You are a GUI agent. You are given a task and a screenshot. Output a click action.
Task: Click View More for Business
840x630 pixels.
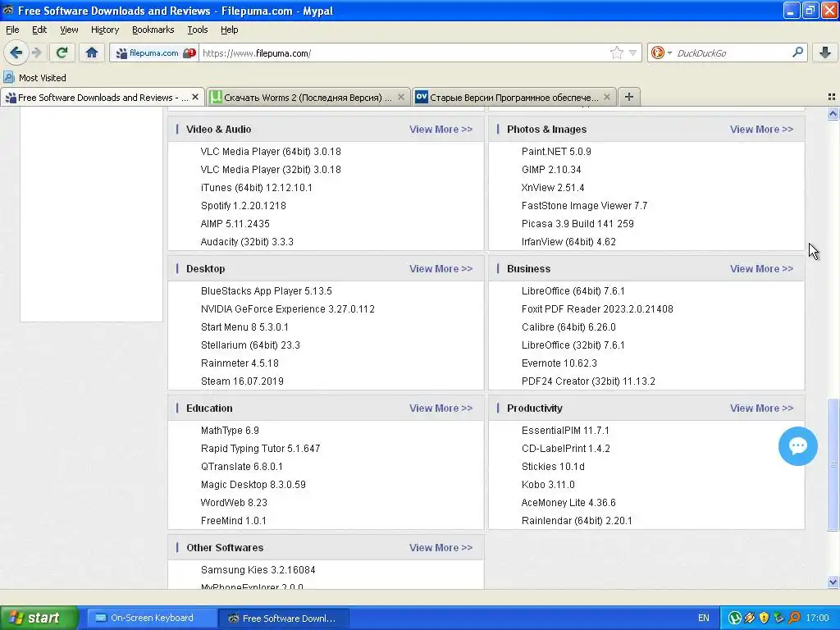tap(761, 268)
